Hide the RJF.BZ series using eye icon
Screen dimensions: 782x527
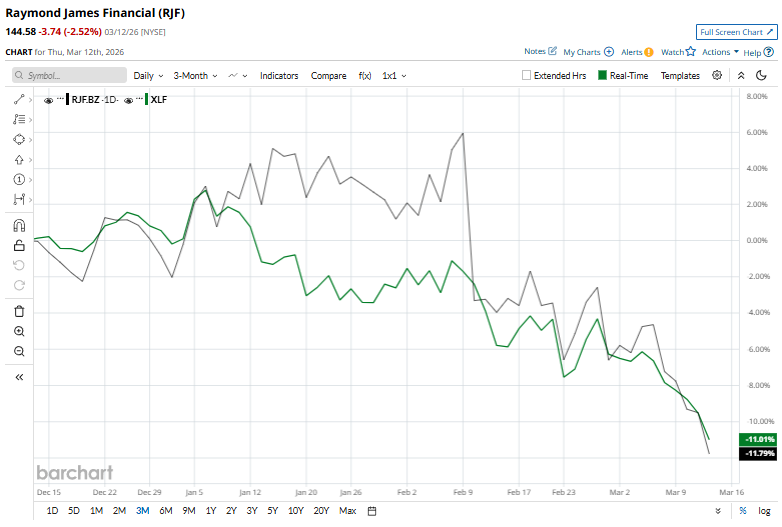[49, 99]
